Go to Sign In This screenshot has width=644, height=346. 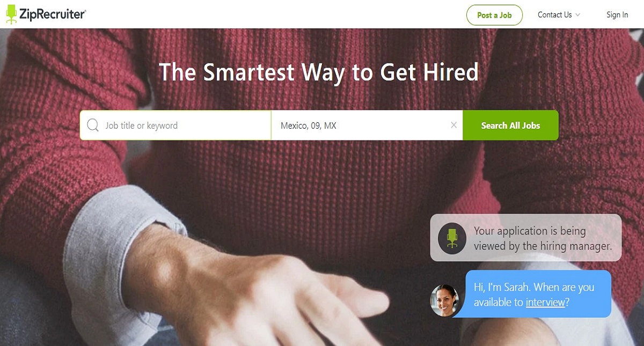[617, 15]
